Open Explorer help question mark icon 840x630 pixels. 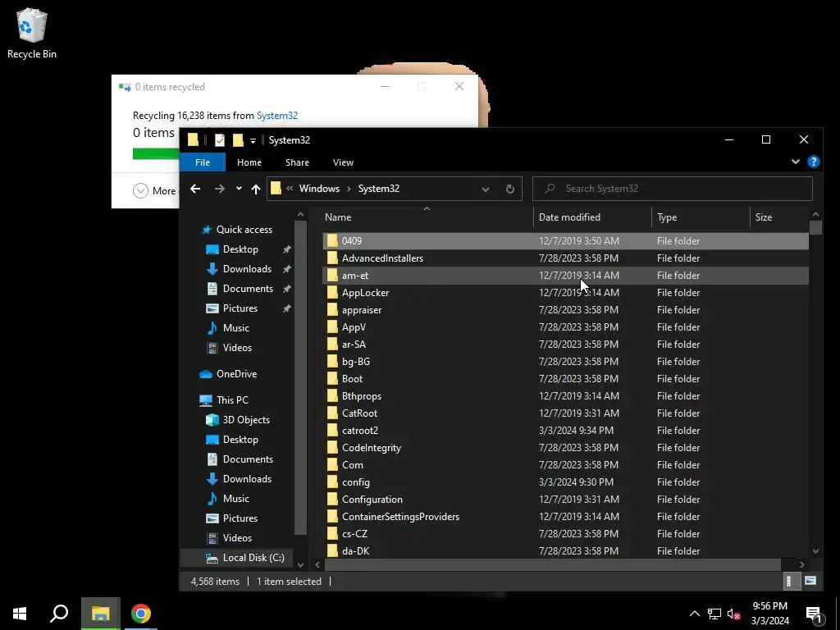(x=813, y=162)
